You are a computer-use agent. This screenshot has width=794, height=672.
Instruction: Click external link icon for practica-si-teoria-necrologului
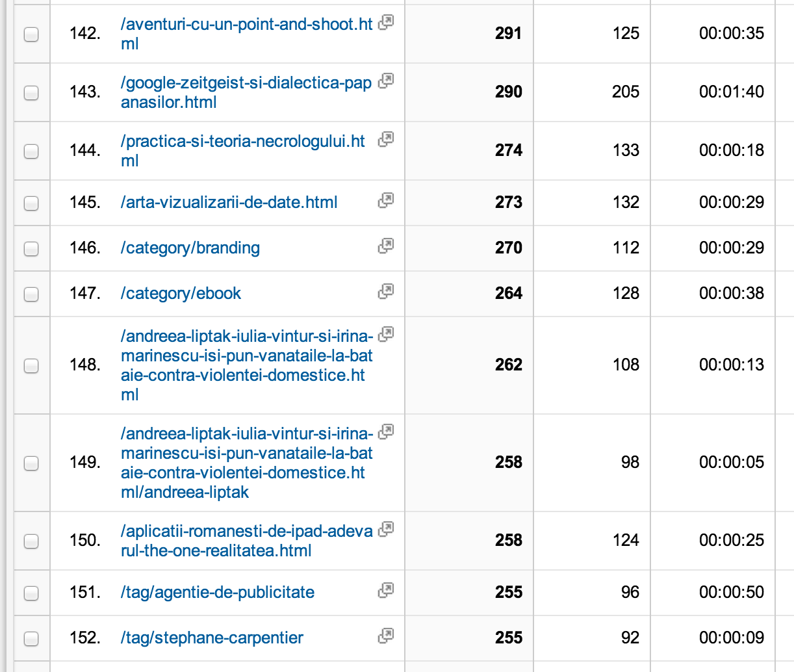click(x=386, y=140)
